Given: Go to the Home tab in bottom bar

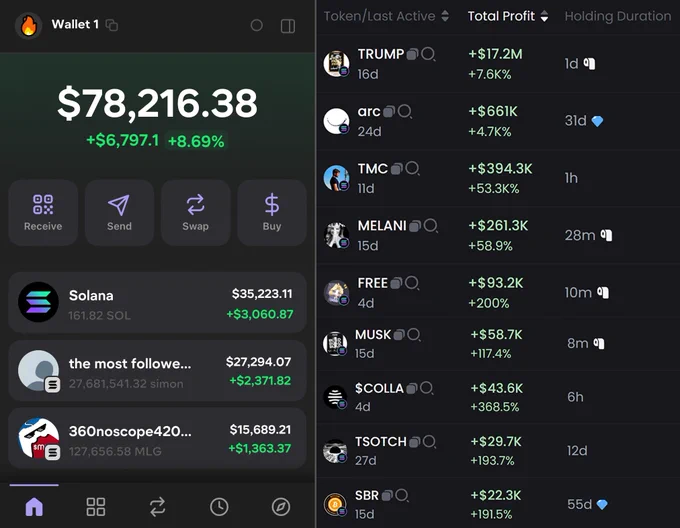Looking at the screenshot, I should point(34,506).
